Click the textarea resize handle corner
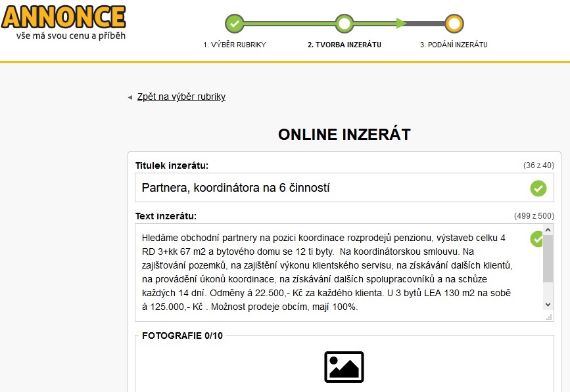The width and height of the screenshot is (570, 392). click(x=549, y=317)
